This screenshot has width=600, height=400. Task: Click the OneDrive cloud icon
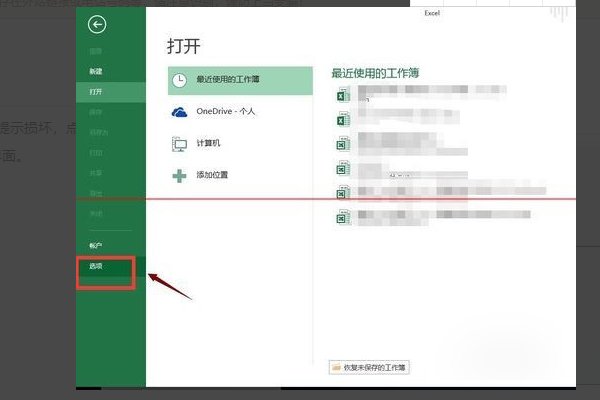(179, 112)
